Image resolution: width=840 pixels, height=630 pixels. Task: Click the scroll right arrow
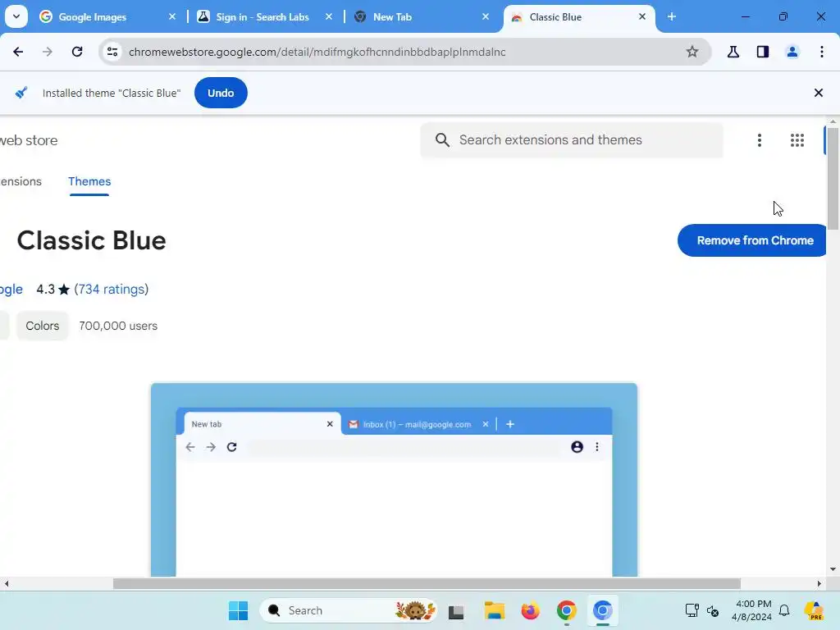pyautogui.click(x=819, y=583)
